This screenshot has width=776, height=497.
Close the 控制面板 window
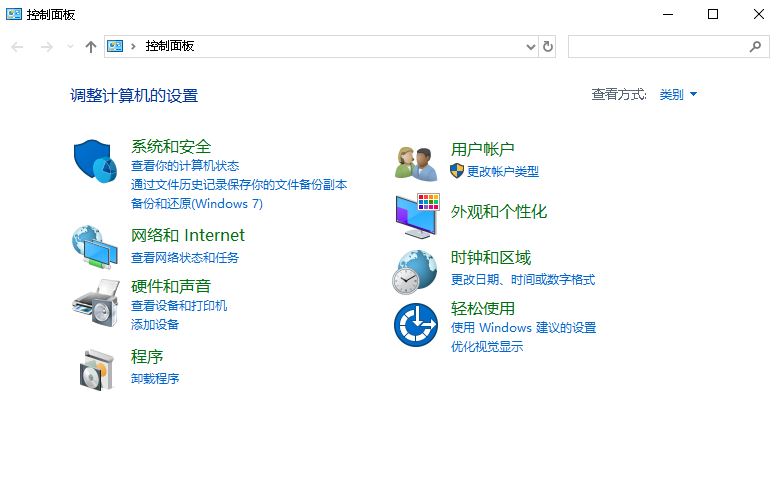pos(758,14)
